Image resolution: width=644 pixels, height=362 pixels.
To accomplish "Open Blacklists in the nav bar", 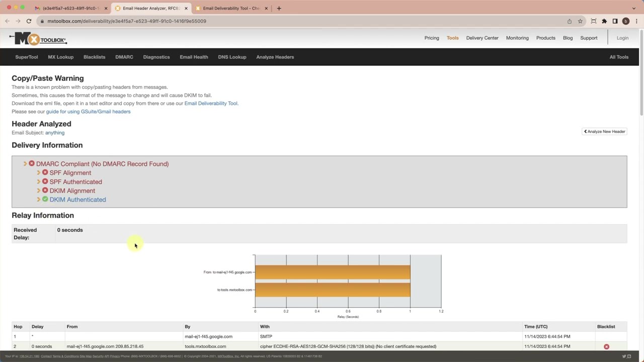I will click(x=94, y=57).
